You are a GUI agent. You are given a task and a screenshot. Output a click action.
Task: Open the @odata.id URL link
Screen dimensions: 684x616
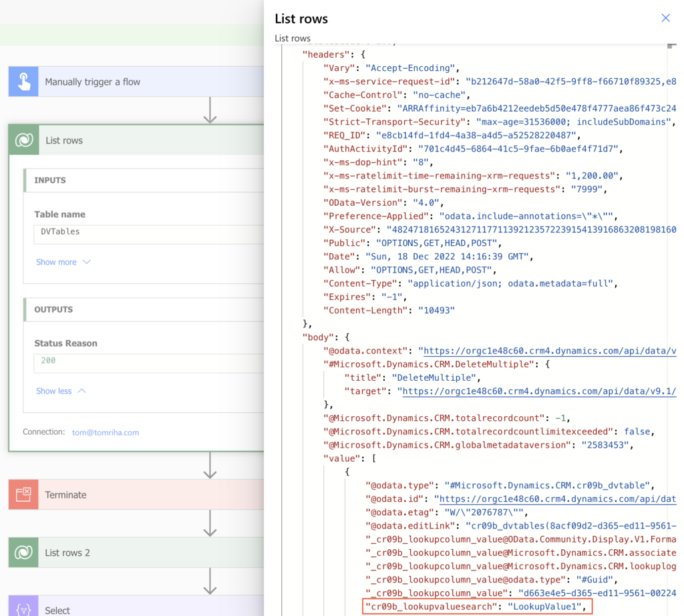[558, 499]
